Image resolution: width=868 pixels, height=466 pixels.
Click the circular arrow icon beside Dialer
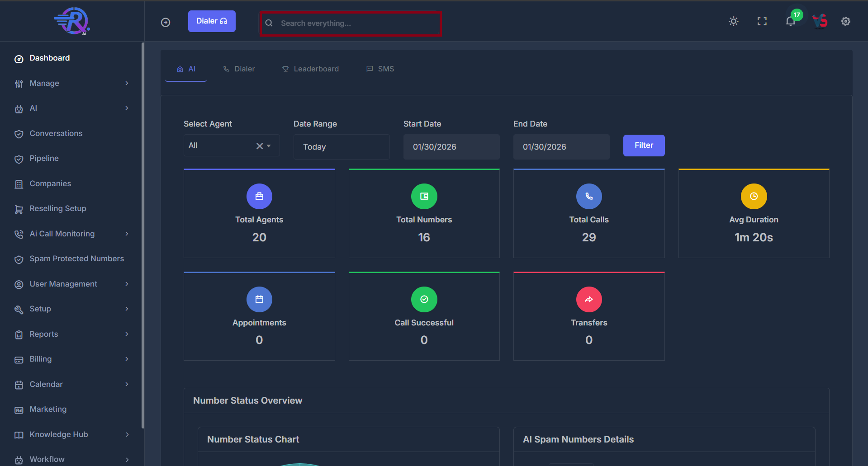pos(166,22)
